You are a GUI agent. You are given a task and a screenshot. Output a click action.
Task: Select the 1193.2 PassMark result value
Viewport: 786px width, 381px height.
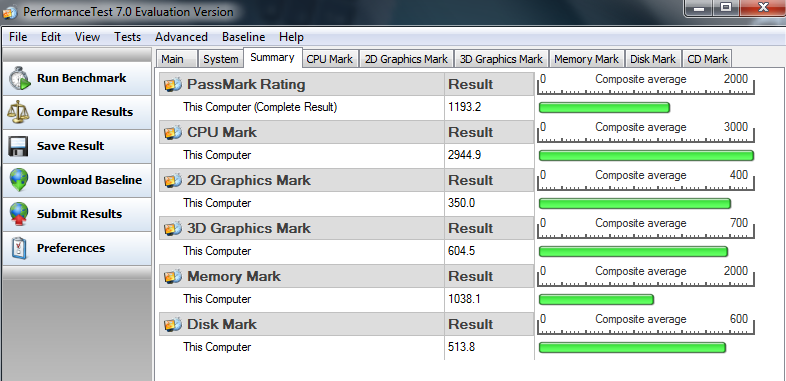465,107
